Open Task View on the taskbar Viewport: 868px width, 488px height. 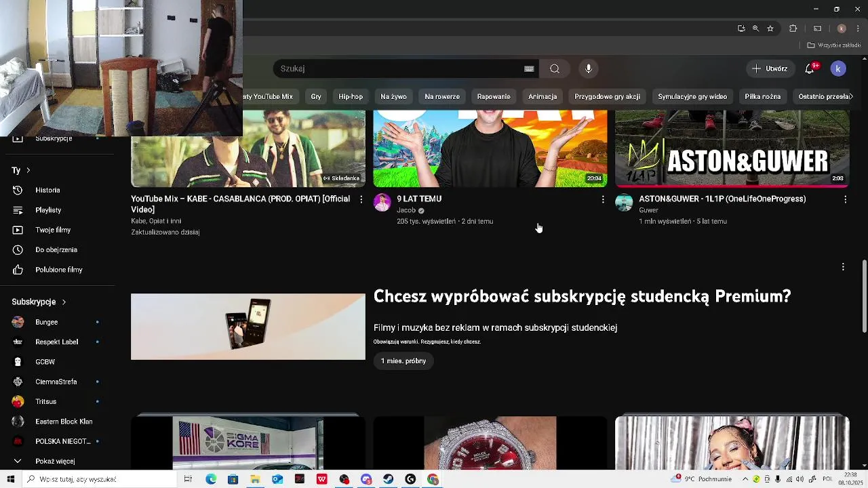(x=188, y=479)
